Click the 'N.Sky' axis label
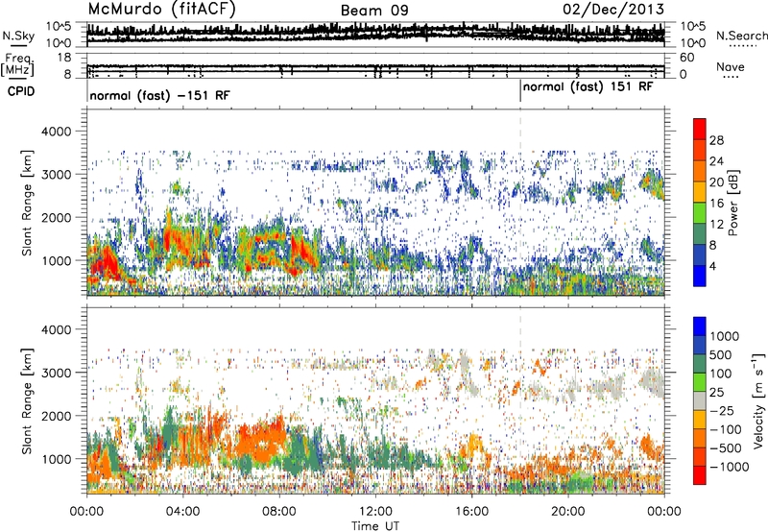The width and height of the screenshot is (768, 532). [x=18, y=36]
